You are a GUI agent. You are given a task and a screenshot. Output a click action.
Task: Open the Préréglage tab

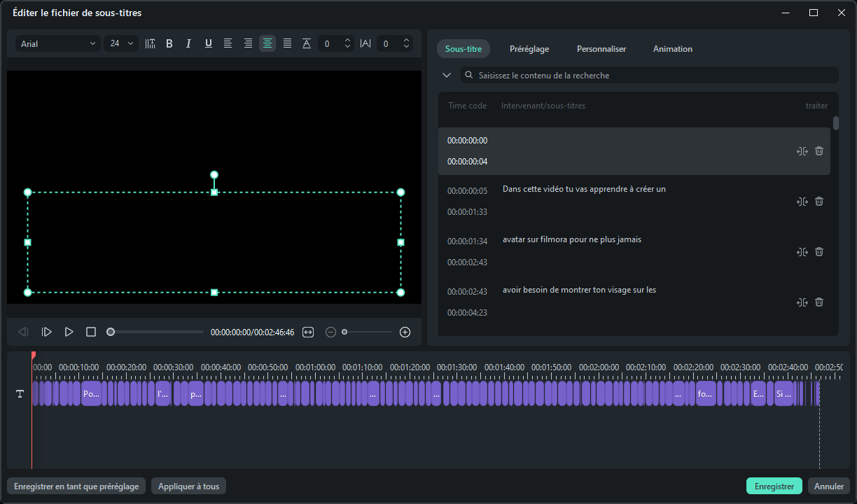(529, 49)
